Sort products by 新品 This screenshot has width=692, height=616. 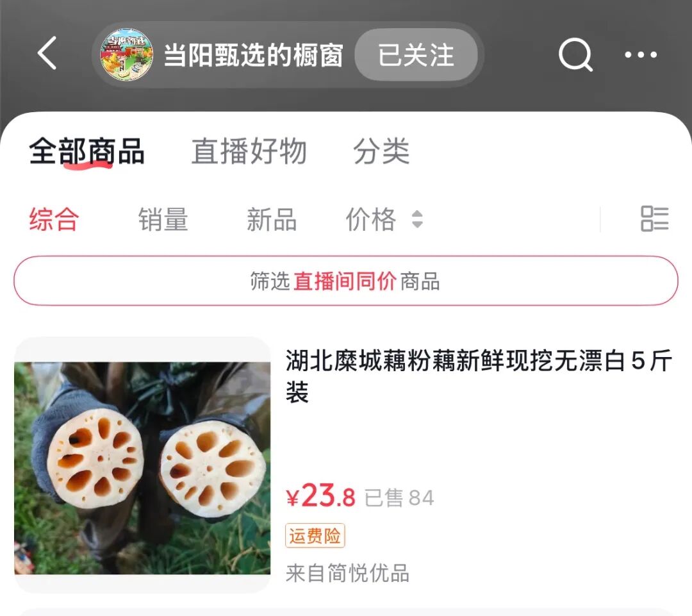point(272,219)
